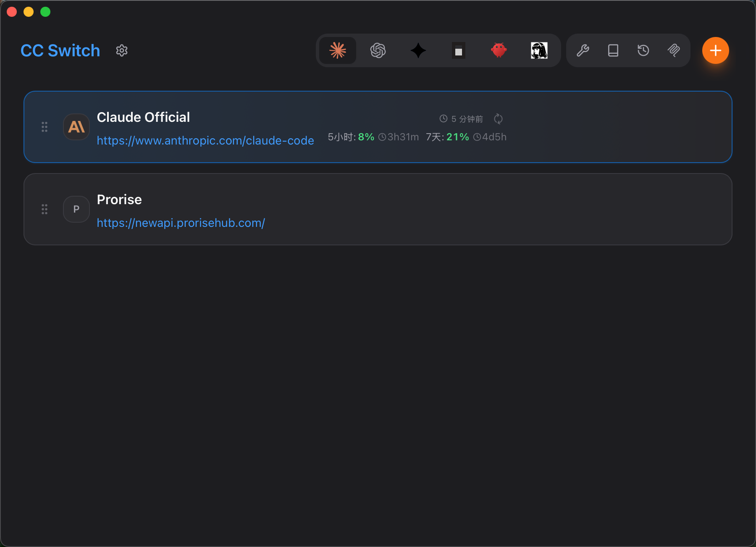Viewport: 756px width, 547px height.
Task: Click the drag handle on Claude Official card
Action: tap(45, 127)
